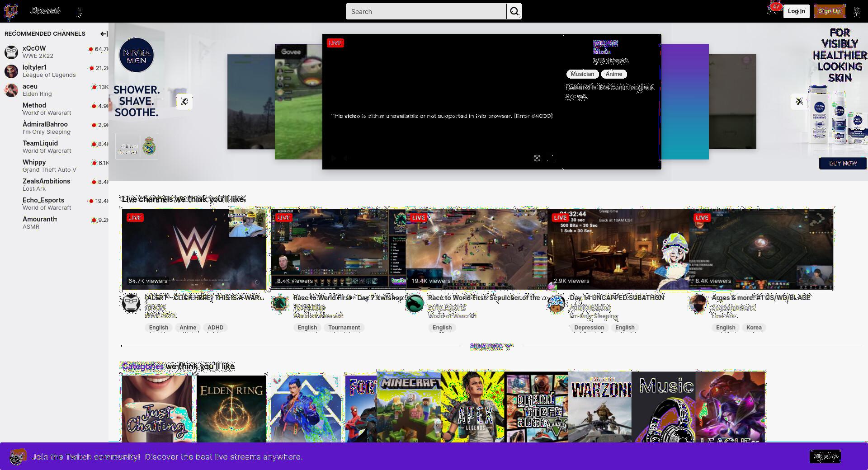
Task: Click the Musician tag on featured stream
Action: [x=582, y=74]
